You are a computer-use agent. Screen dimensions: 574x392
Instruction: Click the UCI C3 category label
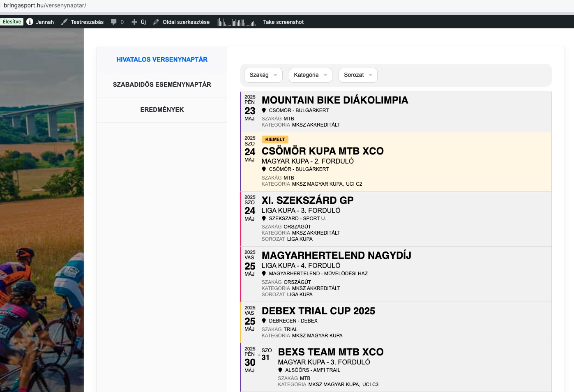pos(371,385)
